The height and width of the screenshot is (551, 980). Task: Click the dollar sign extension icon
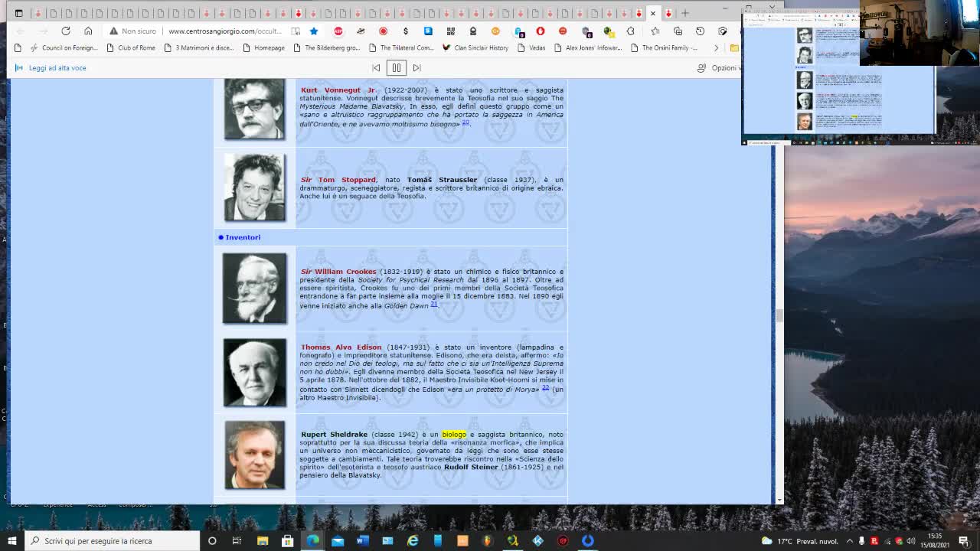(406, 31)
